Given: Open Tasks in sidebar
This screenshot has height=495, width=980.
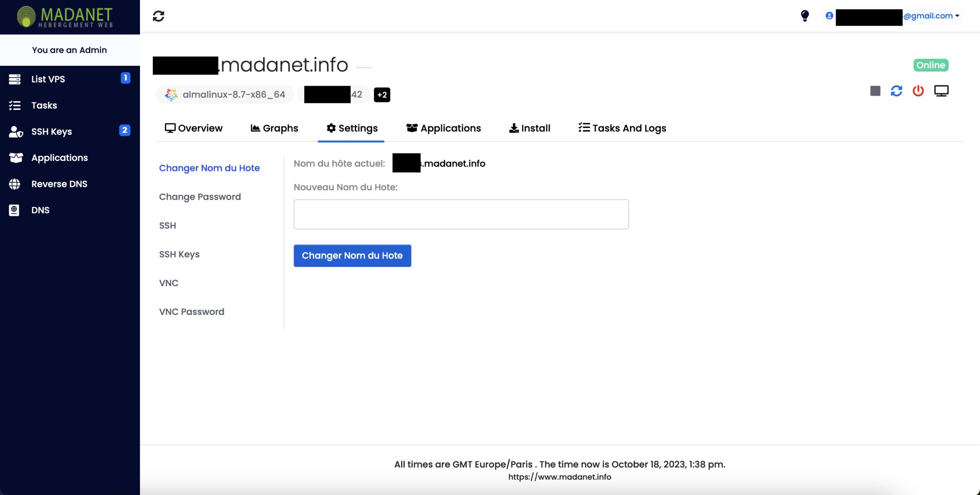Looking at the screenshot, I should coord(70,105).
